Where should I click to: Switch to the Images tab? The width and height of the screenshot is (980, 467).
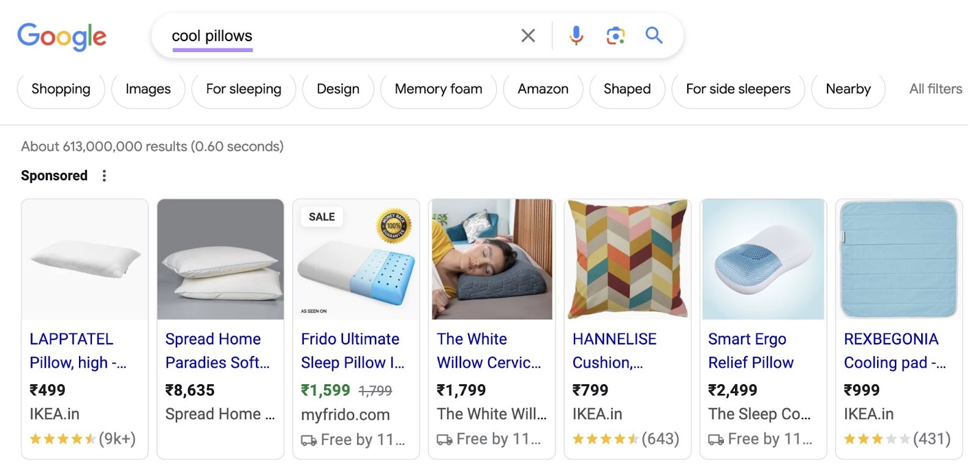tap(148, 89)
